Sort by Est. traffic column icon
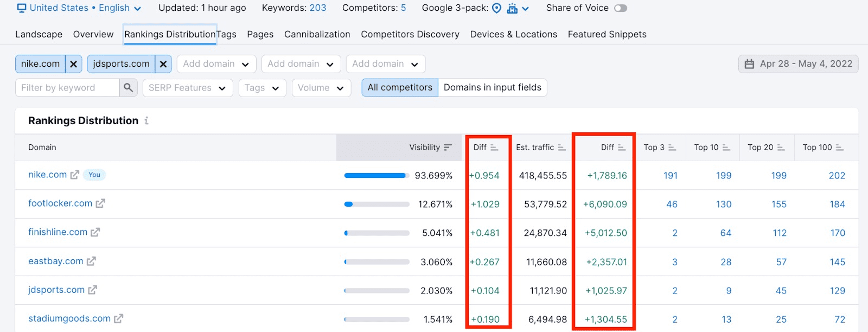Screen dimensions: 868x332 [561, 148]
